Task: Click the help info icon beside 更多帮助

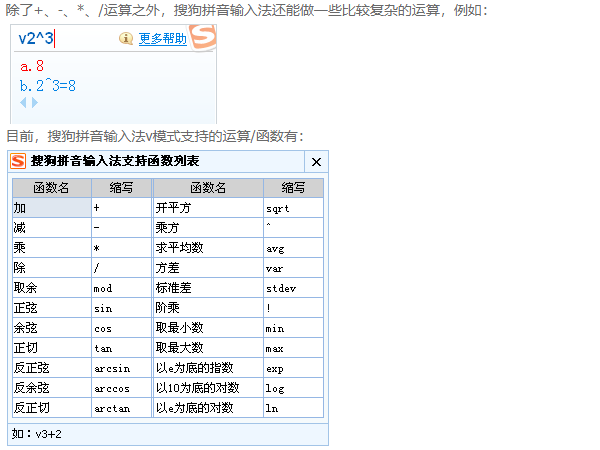Action: pyautogui.click(x=126, y=39)
